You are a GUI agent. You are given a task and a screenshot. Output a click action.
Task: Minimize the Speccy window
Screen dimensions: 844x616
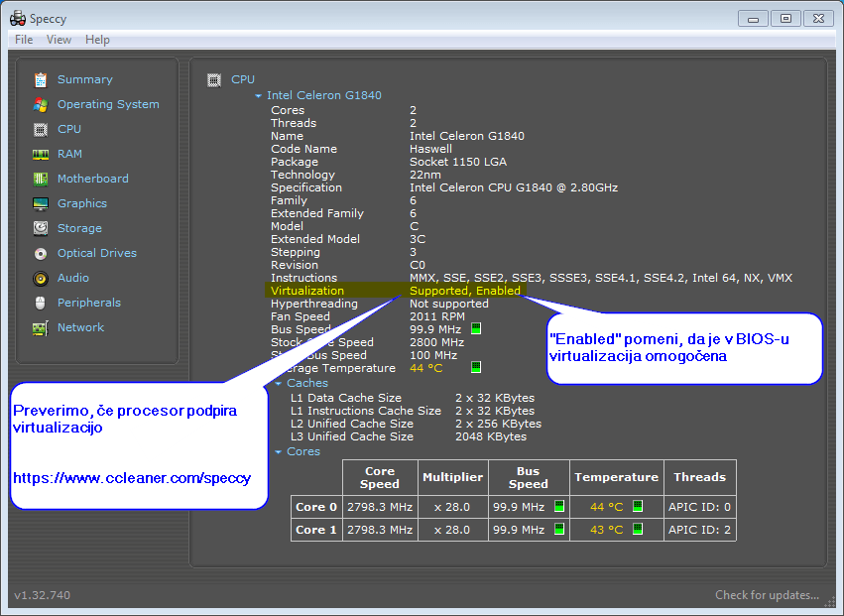click(x=753, y=19)
